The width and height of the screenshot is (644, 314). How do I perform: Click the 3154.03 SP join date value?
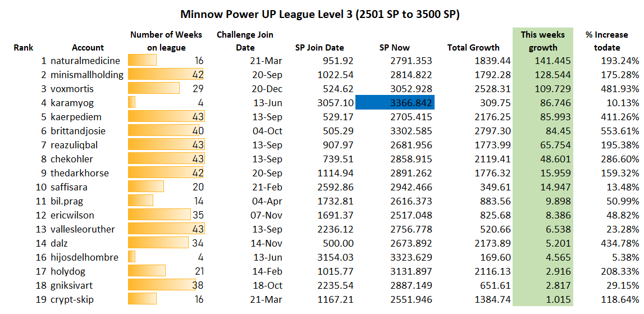click(336, 257)
